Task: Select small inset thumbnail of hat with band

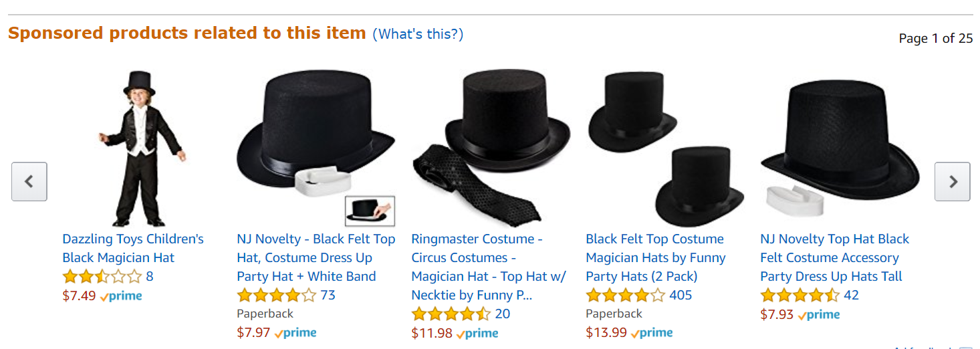Action: (370, 211)
